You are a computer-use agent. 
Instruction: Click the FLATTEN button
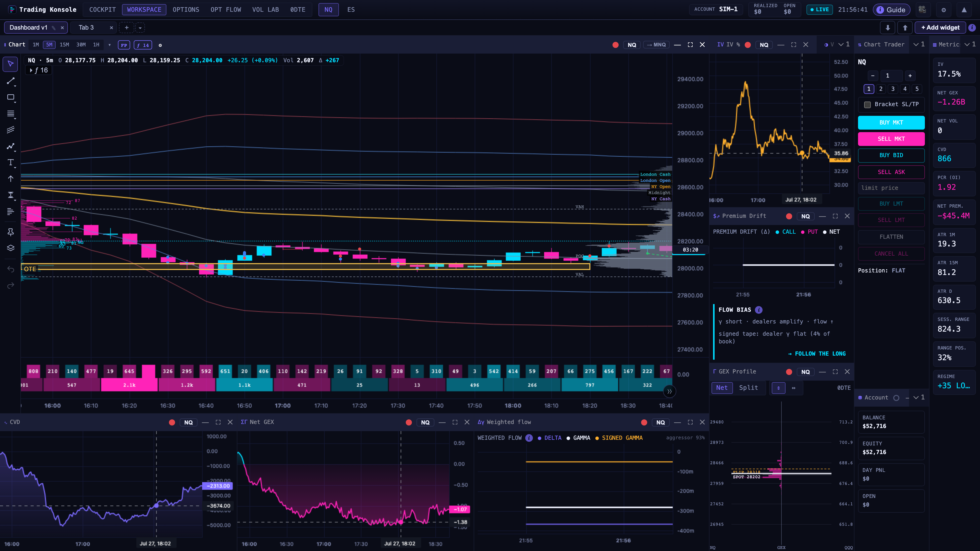pyautogui.click(x=891, y=237)
